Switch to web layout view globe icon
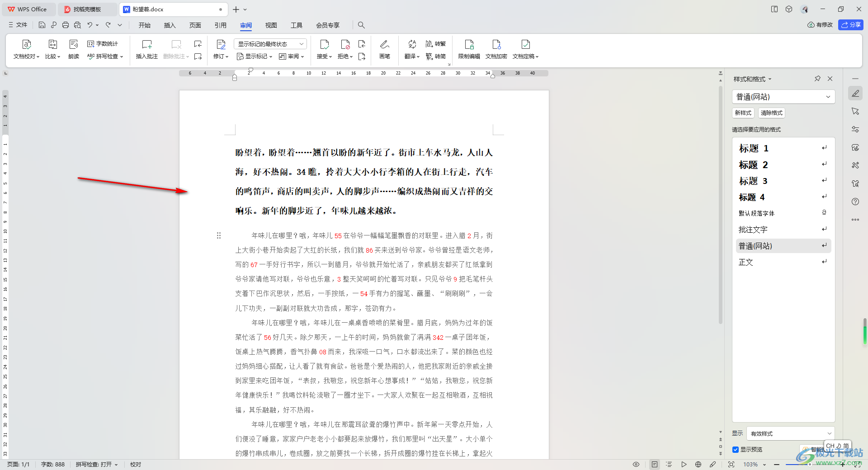Image resolution: width=868 pixels, height=470 pixels. click(x=698, y=465)
